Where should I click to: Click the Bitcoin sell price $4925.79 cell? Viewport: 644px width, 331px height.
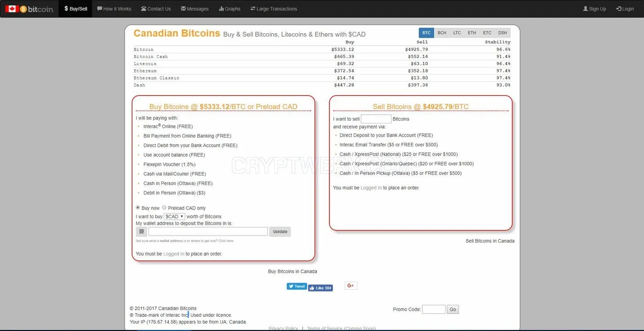(417, 49)
